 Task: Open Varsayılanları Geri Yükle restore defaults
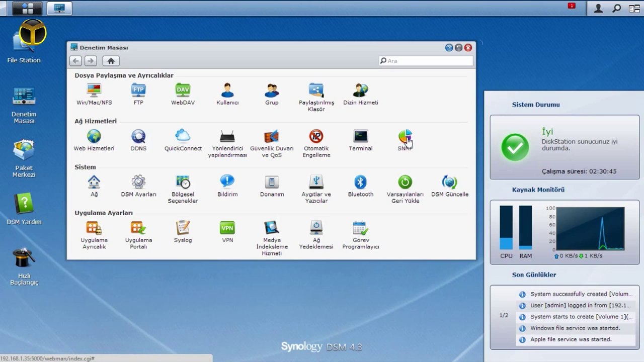(405, 189)
